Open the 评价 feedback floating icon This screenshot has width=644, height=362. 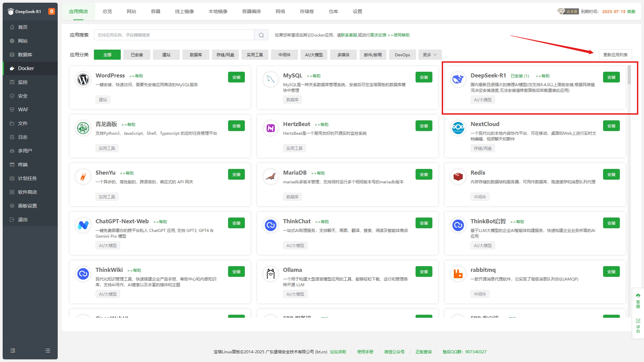pyautogui.click(x=638, y=326)
